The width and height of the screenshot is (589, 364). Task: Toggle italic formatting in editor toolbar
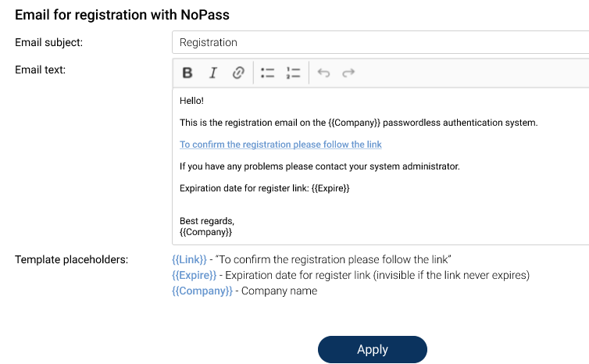tap(212, 73)
